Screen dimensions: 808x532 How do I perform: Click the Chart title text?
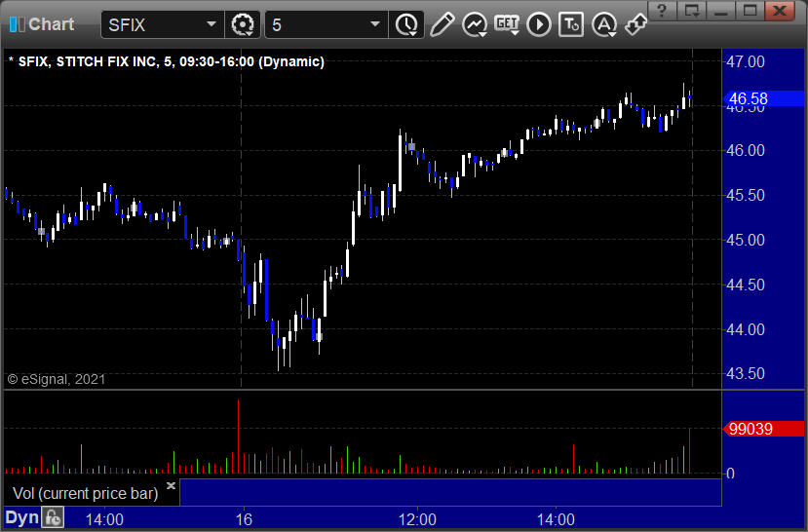(x=51, y=24)
